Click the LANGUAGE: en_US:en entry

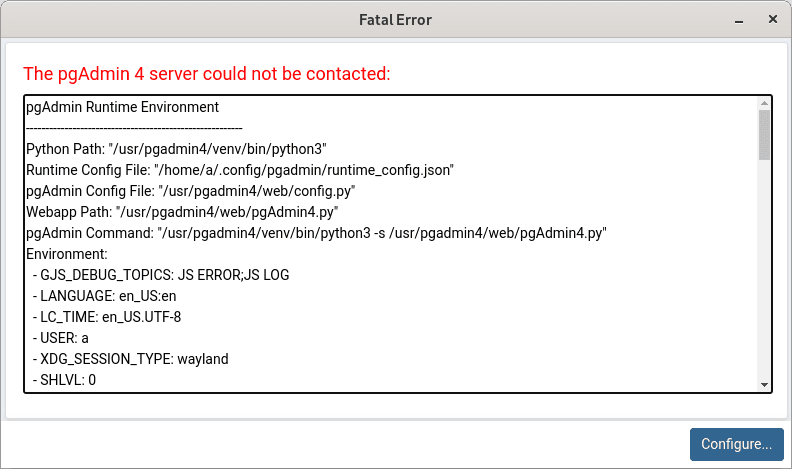click(108, 296)
